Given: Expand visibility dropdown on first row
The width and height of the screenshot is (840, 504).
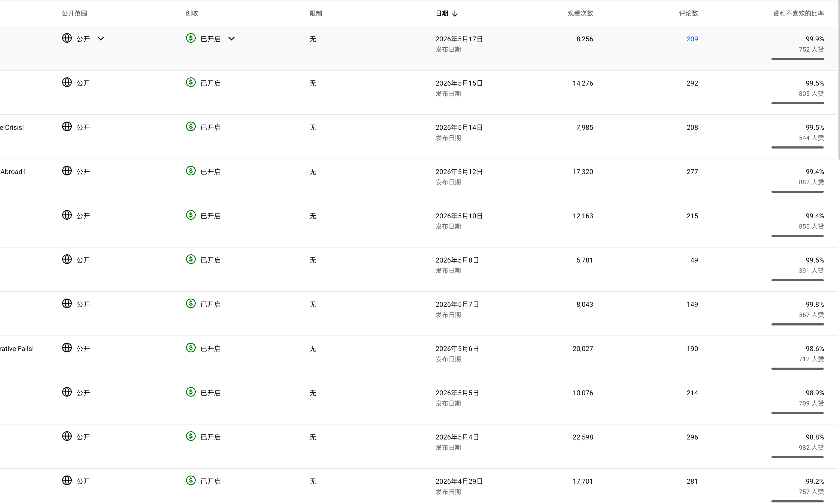Looking at the screenshot, I should point(101,39).
